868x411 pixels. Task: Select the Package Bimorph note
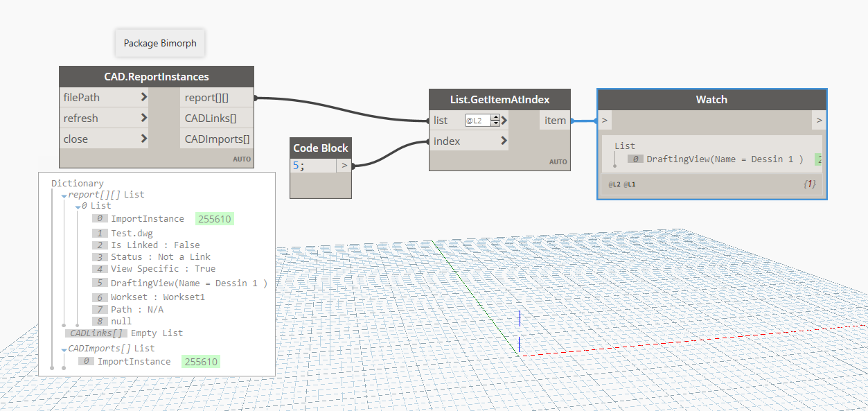click(x=160, y=43)
